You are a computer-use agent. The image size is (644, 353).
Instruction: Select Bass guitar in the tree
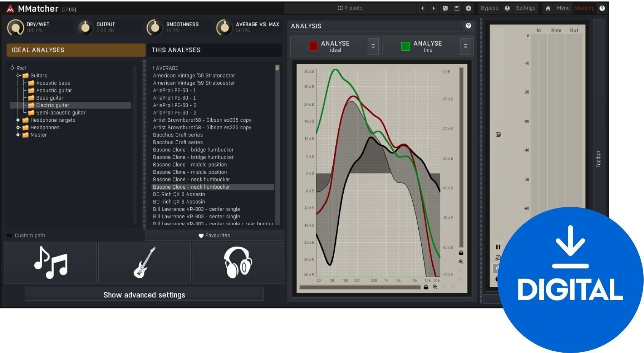[x=49, y=98]
